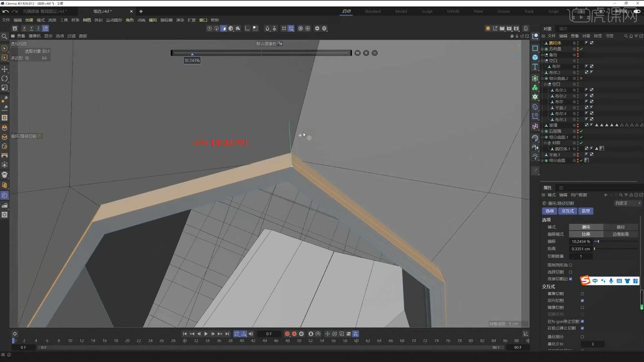644x362 pixels.
Task: Activate the Loop/Path Cut tool in the sidebar
Action: click(x=4, y=195)
